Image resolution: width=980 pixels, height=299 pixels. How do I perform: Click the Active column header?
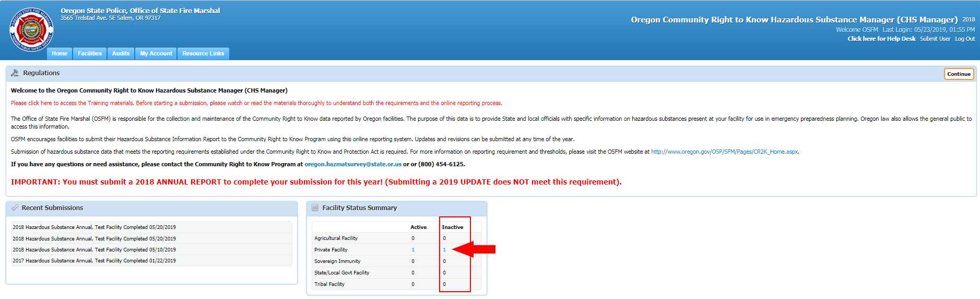pos(418,227)
